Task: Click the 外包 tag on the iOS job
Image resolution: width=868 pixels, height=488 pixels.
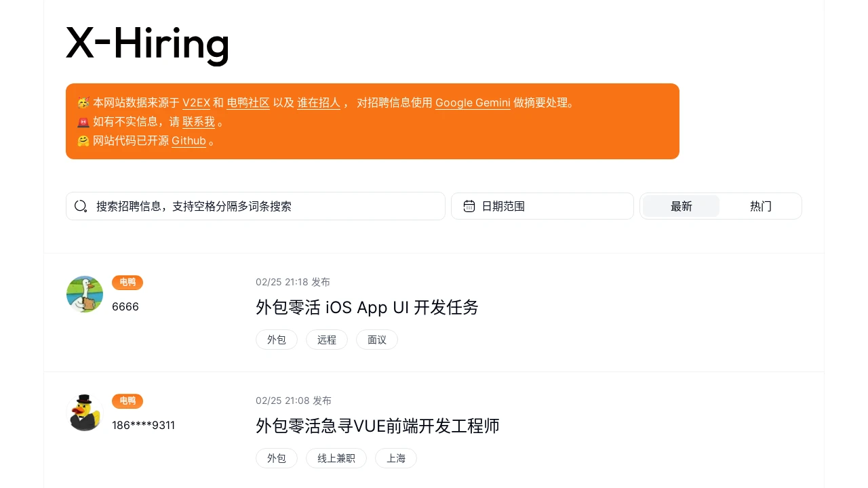Action: pyautogui.click(x=277, y=340)
